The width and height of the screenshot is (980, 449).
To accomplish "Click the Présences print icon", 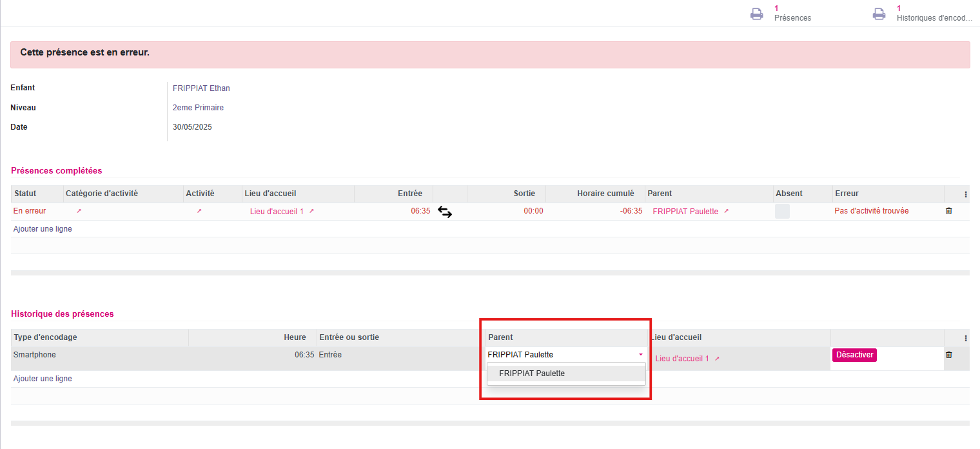I will pyautogui.click(x=757, y=14).
